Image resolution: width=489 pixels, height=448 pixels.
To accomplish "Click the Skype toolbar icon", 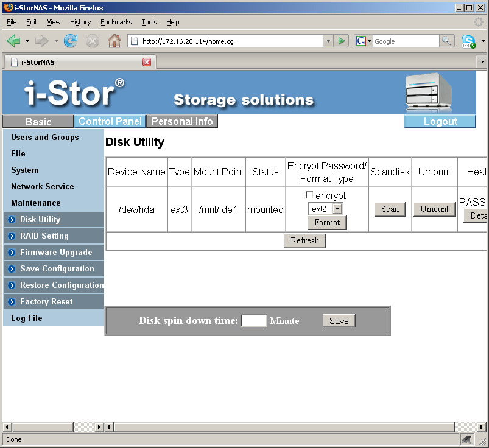I will click(469, 41).
